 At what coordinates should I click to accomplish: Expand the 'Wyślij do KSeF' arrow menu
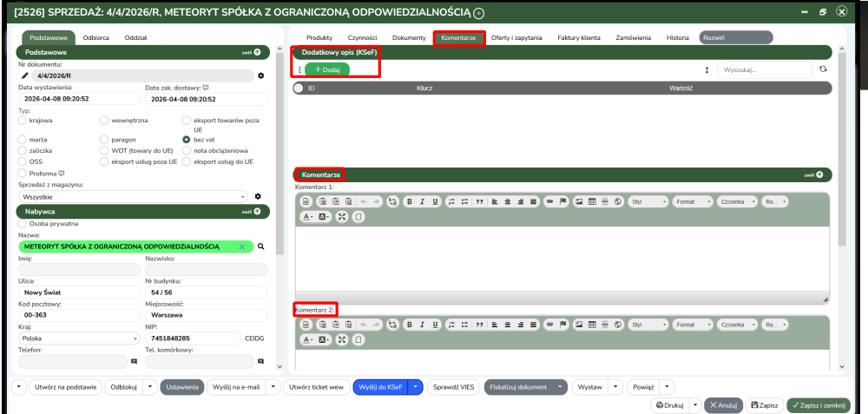(x=418, y=387)
